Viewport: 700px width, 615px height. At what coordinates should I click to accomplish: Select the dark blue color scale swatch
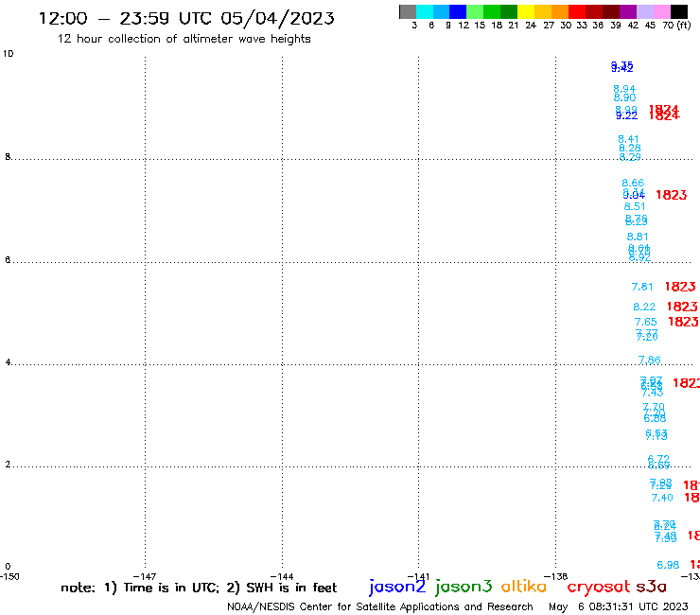pos(458,11)
